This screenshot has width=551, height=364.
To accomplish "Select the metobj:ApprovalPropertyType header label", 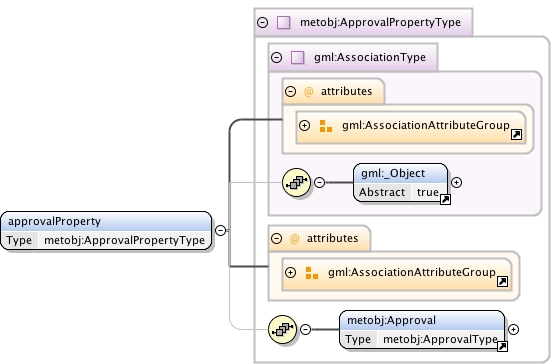I will [x=380, y=22].
